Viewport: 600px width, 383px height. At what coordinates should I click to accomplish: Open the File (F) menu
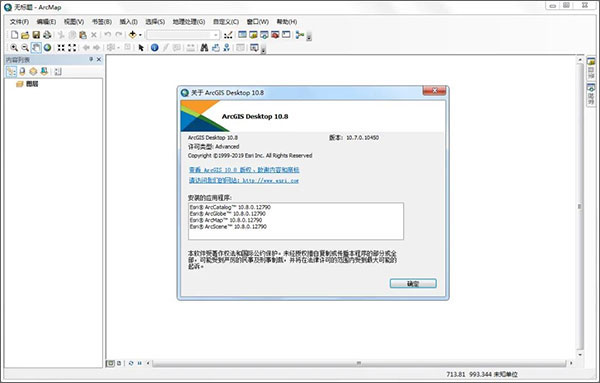[19, 22]
